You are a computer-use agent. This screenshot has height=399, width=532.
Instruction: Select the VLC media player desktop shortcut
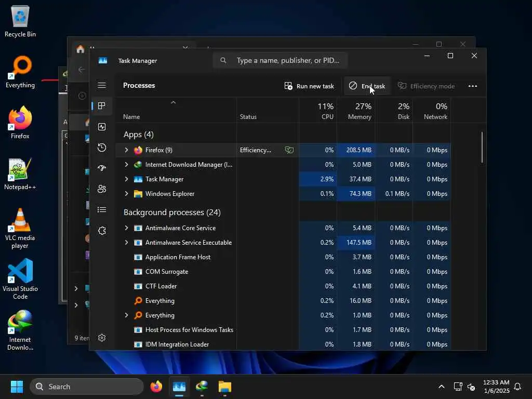(x=20, y=229)
